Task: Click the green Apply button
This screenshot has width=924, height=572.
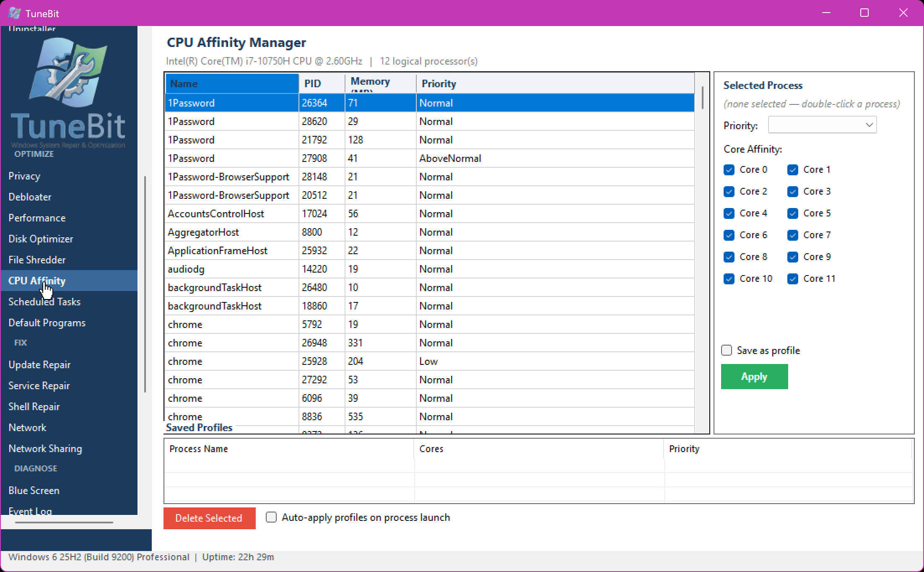Action: (x=754, y=377)
